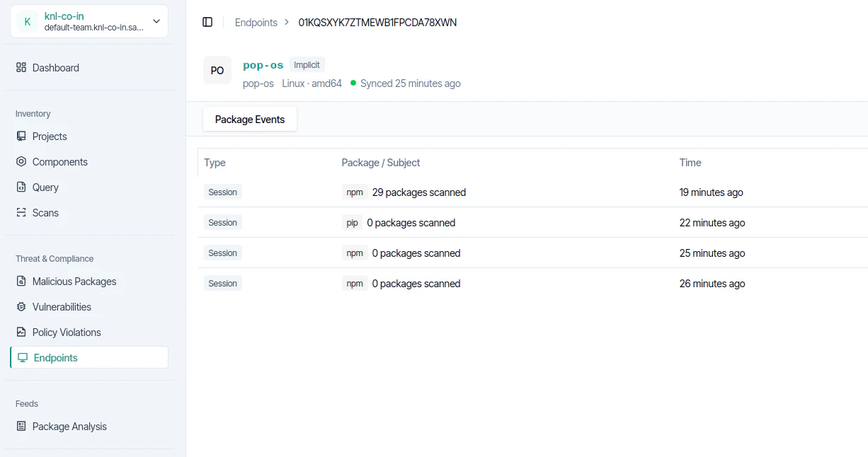
Task: Click Session badge in 25 minutes ago row
Action: [x=223, y=253]
